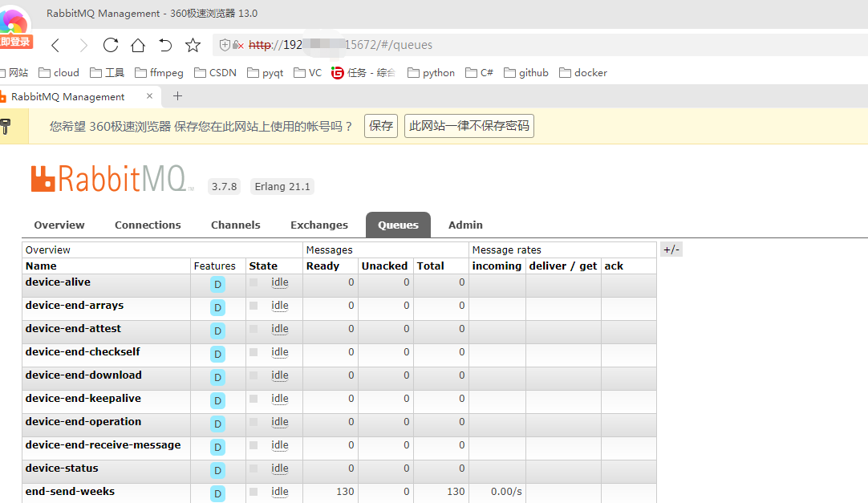This screenshot has height=503, width=868.
Task: Open the device-alive queue
Action: [58, 282]
